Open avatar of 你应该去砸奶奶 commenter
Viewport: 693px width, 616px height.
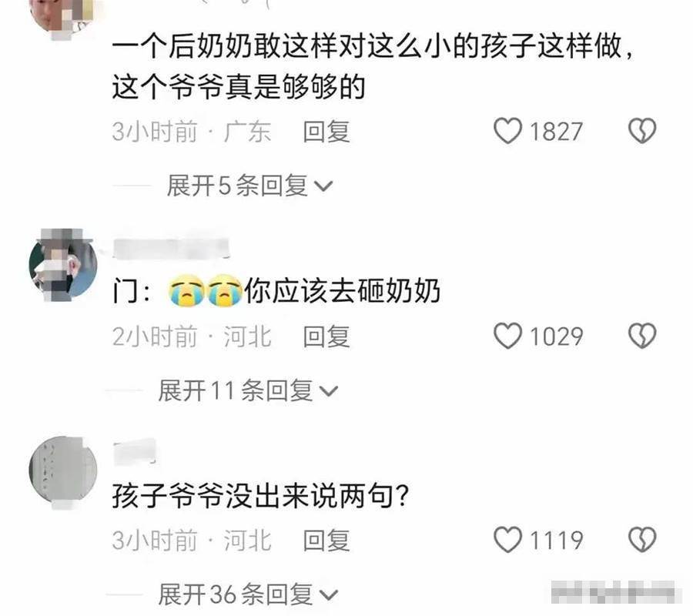(x=63, y=264)
